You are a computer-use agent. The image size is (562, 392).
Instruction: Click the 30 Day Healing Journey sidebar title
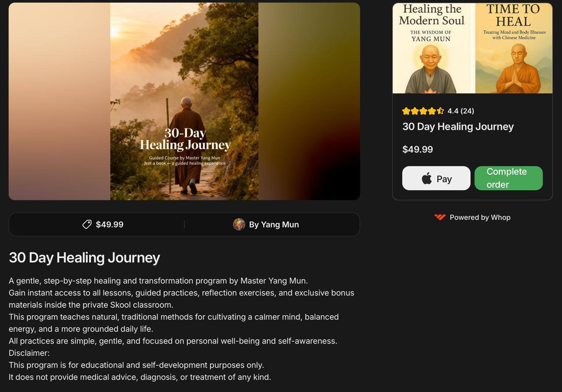point(458,126)
